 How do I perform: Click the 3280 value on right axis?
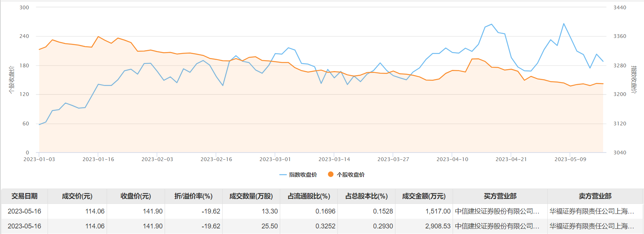[x=619, y=65]
